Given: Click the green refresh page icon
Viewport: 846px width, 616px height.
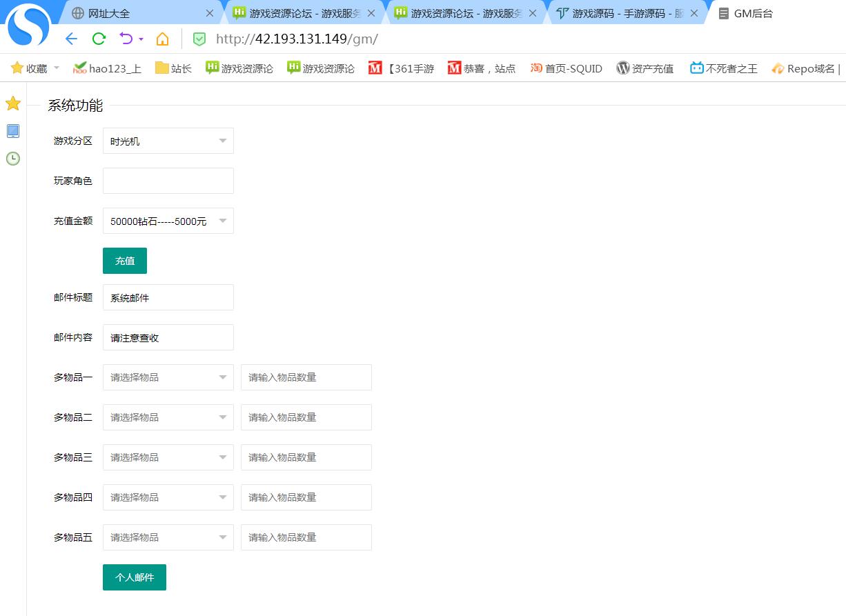Looking at the screenshot, I should click(x=99, y=39).
